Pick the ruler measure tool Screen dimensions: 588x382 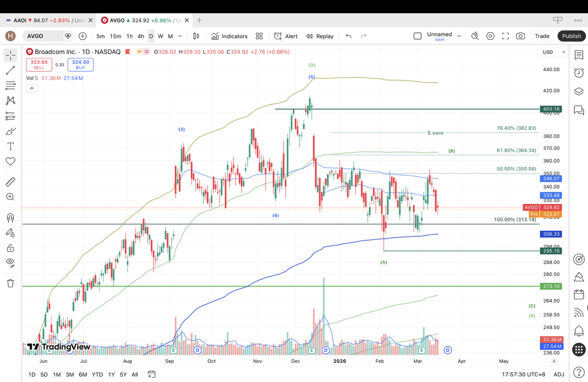10,182
